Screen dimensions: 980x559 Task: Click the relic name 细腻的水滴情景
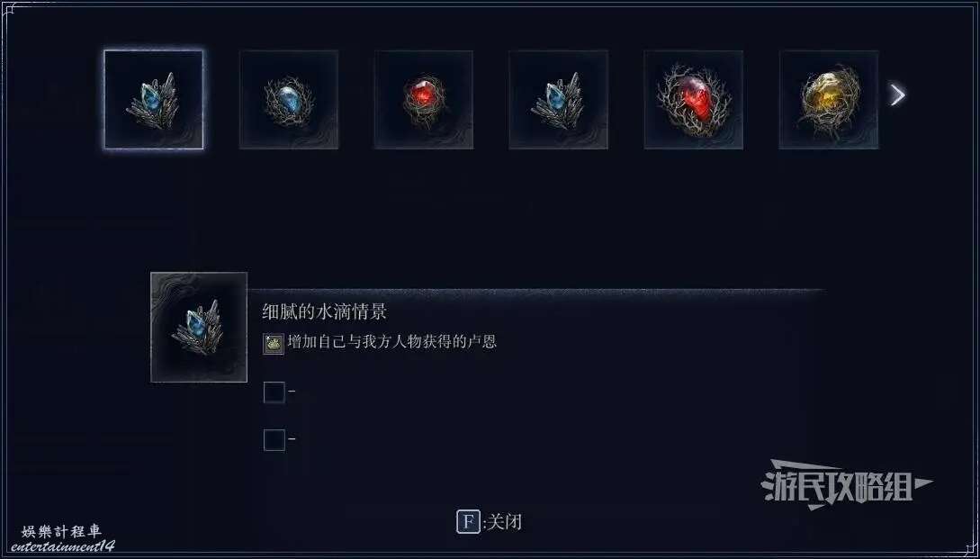point(324,311)
